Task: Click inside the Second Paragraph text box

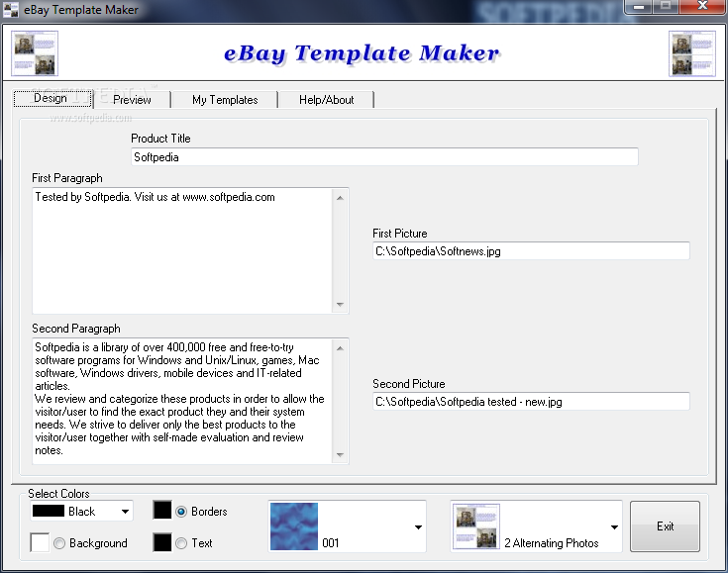Action: (182, 401)
